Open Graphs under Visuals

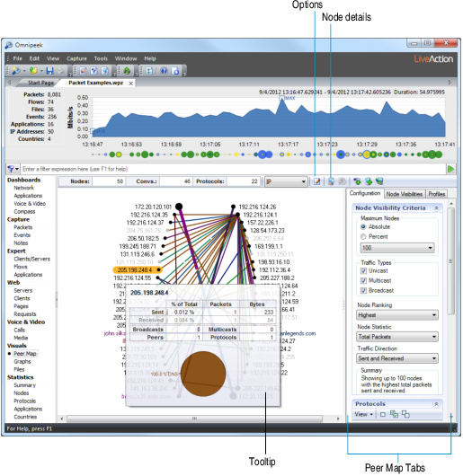pos(22,362)
